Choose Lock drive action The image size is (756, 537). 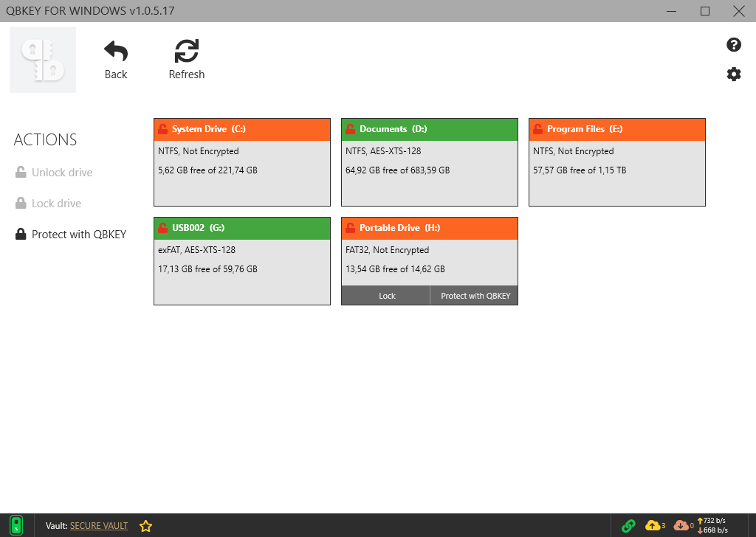(x=48, y=204)
